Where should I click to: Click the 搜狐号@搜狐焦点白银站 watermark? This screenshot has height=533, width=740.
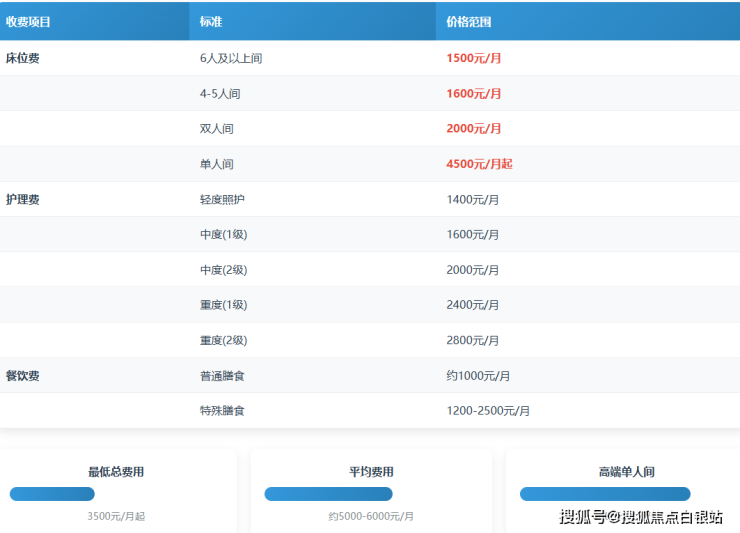641,517
